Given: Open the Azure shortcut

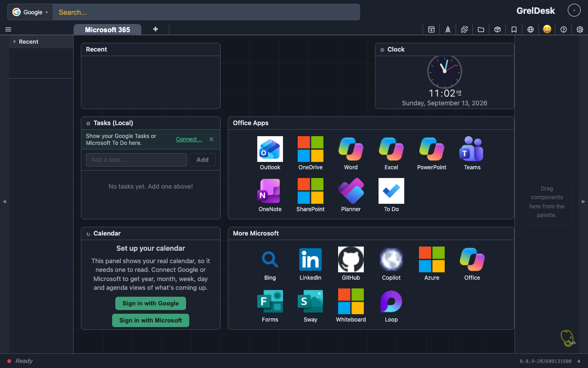Looking at the screenshot, I should [432, 259].
